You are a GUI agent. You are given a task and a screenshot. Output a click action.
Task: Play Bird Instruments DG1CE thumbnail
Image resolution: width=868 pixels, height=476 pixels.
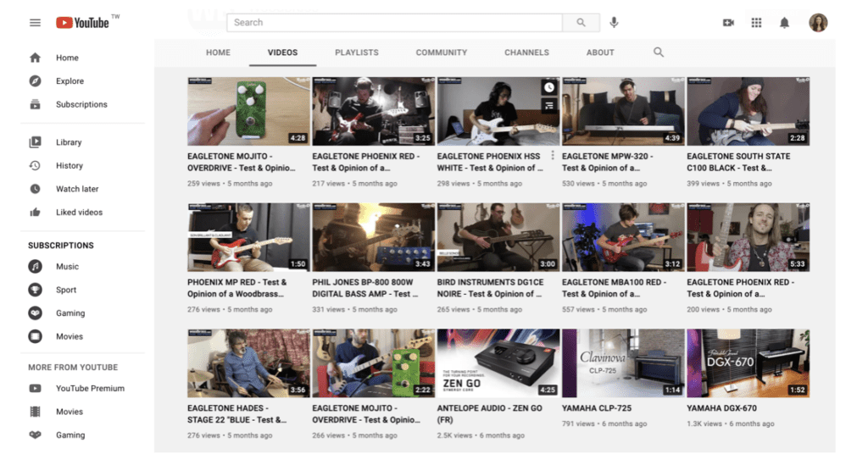498,237
